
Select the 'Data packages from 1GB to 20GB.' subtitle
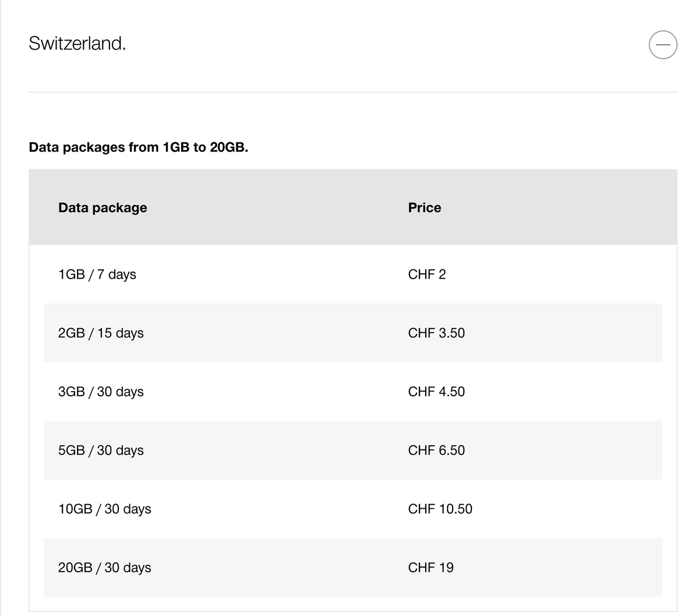pos(139,147)
